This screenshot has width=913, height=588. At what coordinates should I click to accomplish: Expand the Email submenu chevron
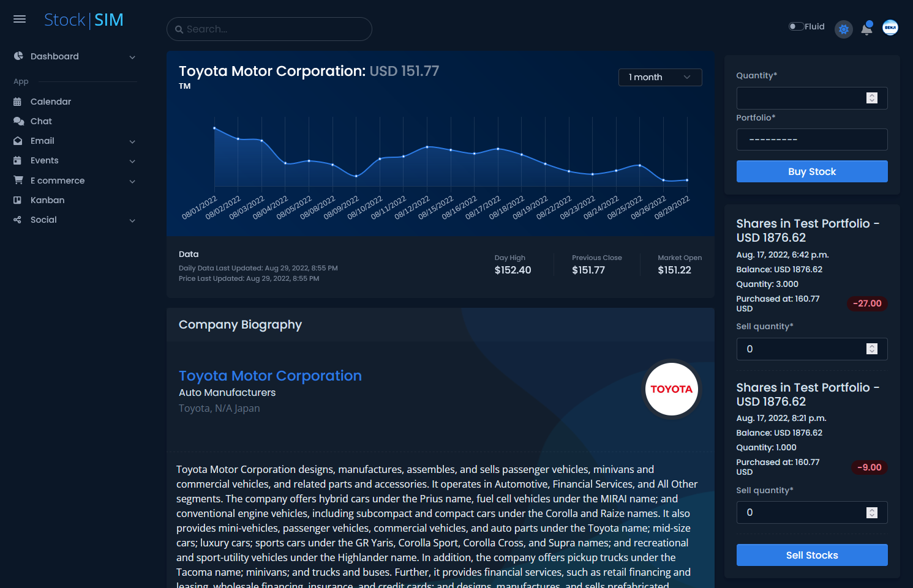coord(132,141)
